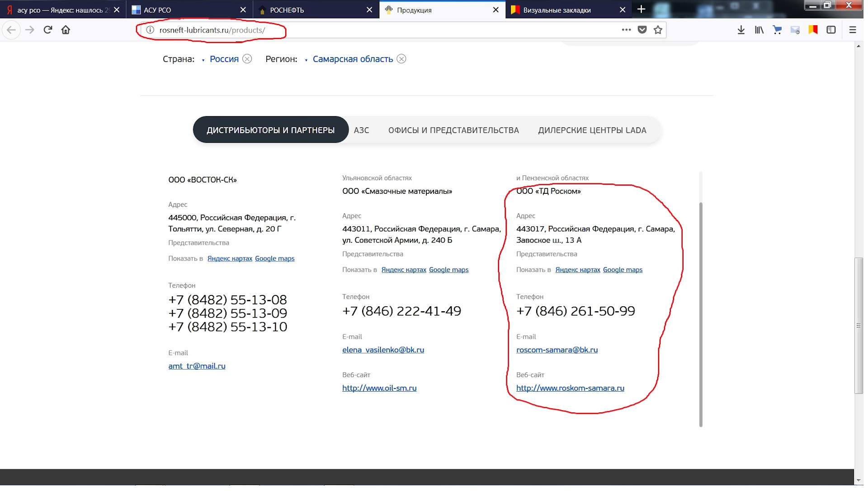Image resolution: width=868 pixels, height=491 pixels.
Task: Open Яндекс картах link for ООО ВОСТОК-СК
Action: tap(230, 258)
